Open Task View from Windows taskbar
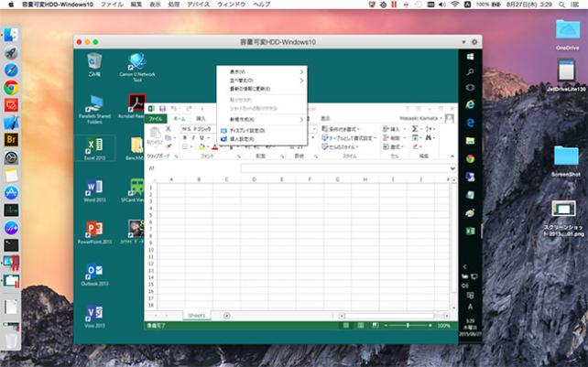This screenshot has width=588, height=367. coord(470,87)
